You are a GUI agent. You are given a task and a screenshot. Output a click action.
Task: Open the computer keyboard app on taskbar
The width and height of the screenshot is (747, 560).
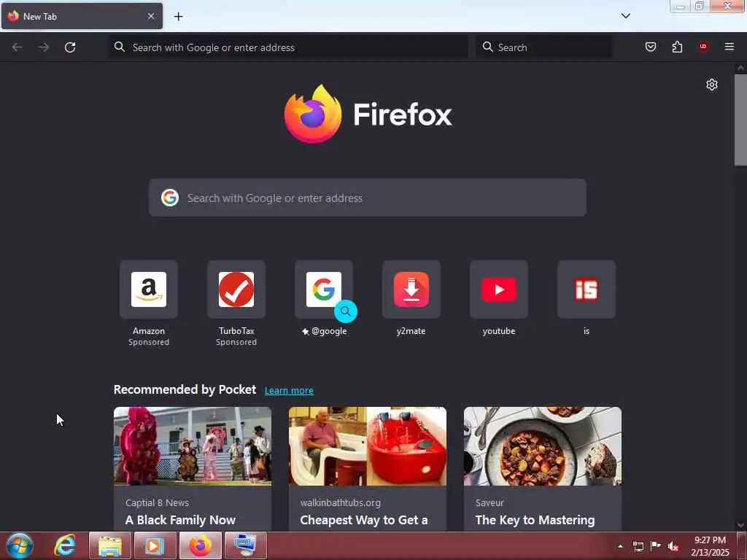click(x=245, y=545)
